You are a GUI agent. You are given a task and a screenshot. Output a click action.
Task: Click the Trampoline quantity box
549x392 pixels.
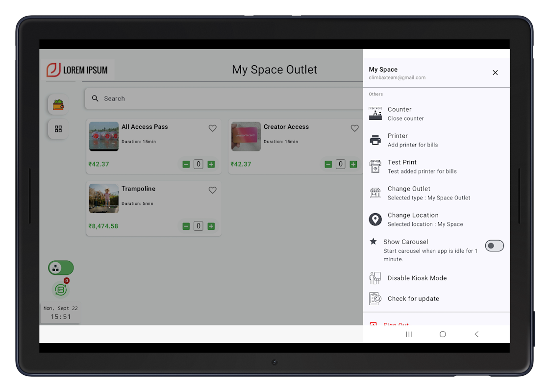199,226
